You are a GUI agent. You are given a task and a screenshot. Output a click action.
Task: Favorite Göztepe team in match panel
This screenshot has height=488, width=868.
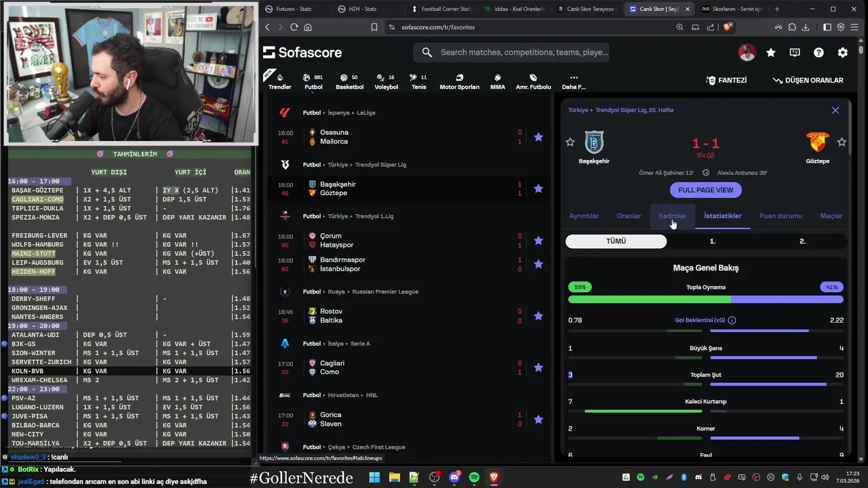(x=842, y=142)
